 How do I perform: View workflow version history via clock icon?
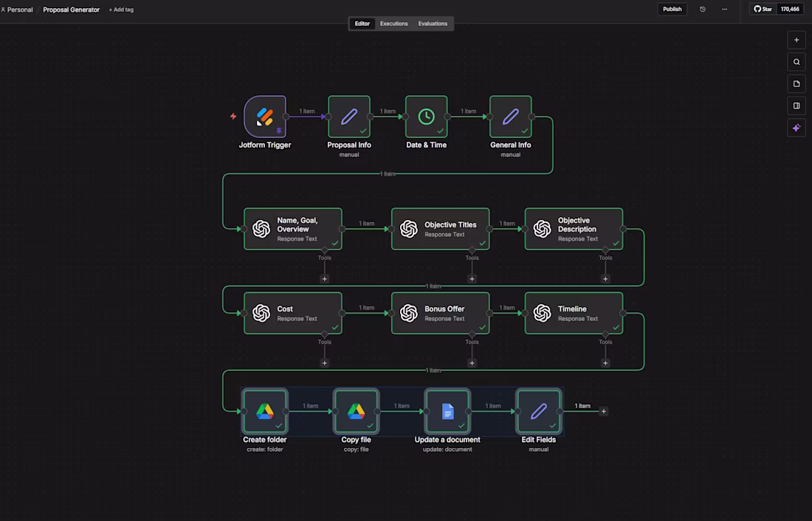coord(702,9)
